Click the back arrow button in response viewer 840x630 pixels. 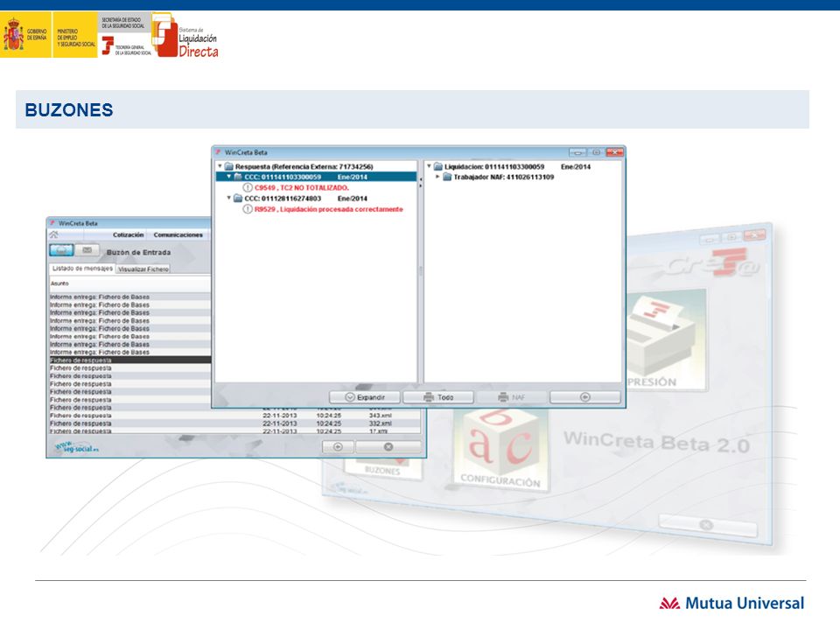[585, 397]
